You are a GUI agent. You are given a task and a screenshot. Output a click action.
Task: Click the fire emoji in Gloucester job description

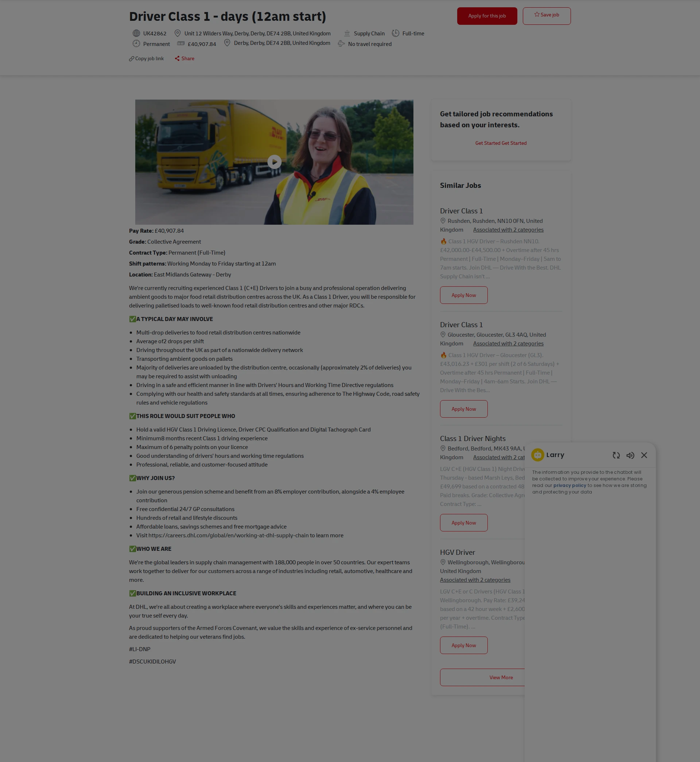(443, 355)
